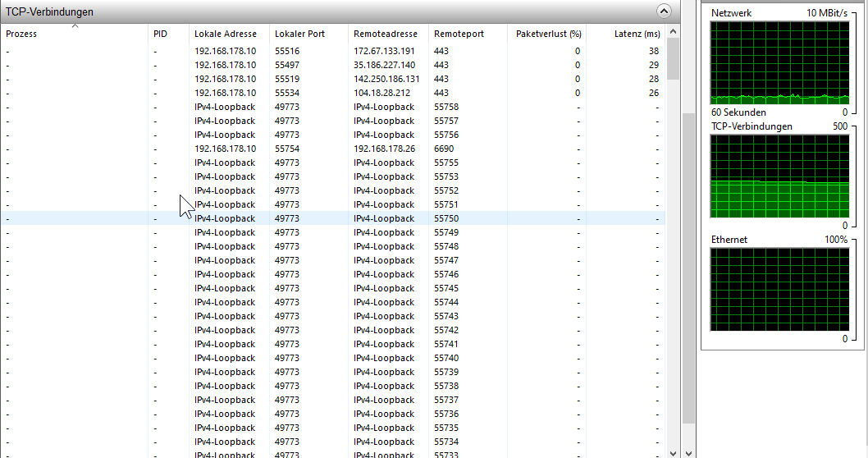Click latency value 26
This screenshot has width=868, height=458.
pyautogui.click(x=654, y=93)
